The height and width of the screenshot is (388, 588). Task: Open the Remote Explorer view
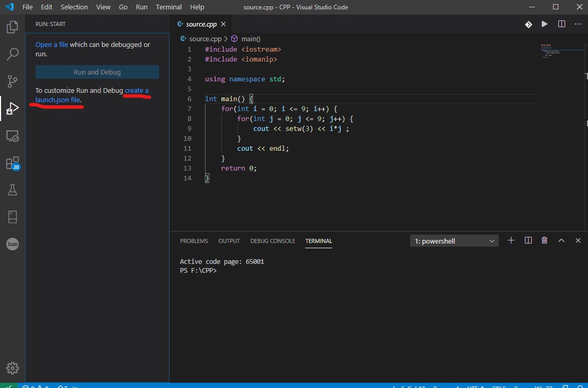pyautogui.click(x=13, y=136)
